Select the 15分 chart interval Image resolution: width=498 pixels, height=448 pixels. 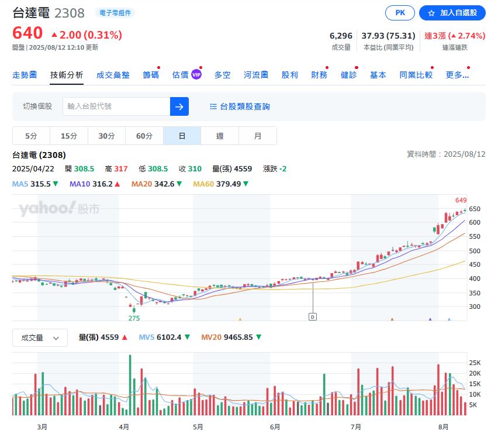click(x=69, y=136)
